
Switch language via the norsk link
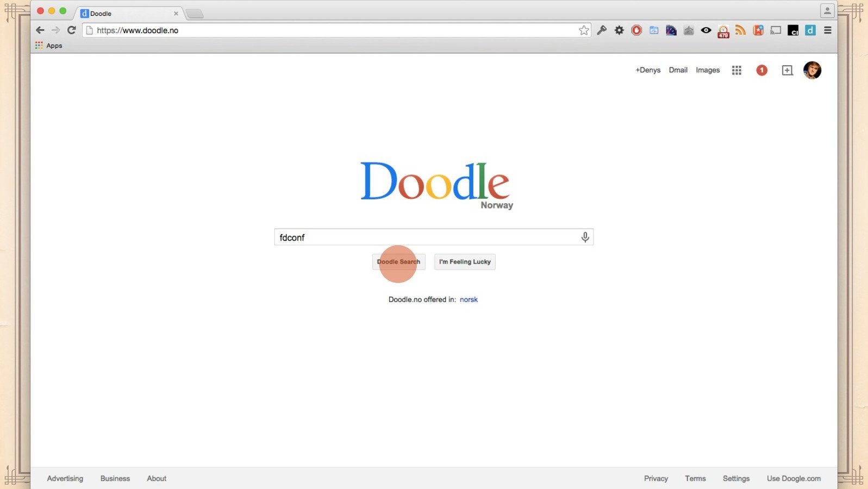tap(469, 299)
